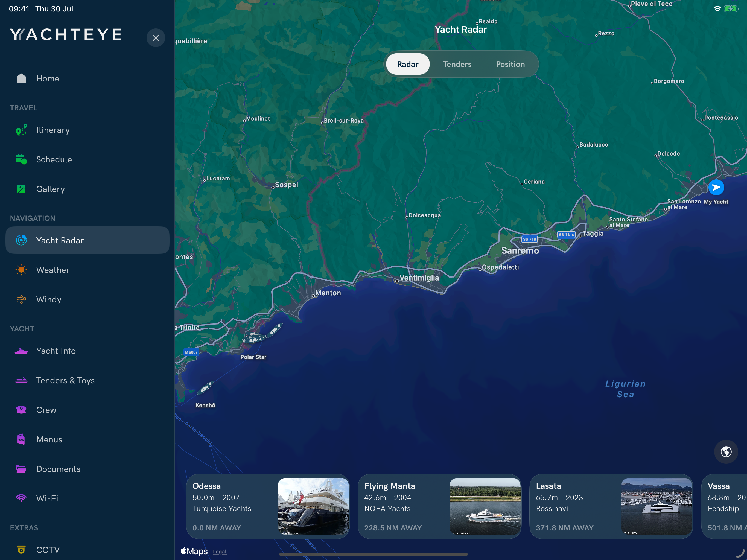Open the Lasata yacht card
The width and height of the screenshot is (747, 560).
coord(611,506)
